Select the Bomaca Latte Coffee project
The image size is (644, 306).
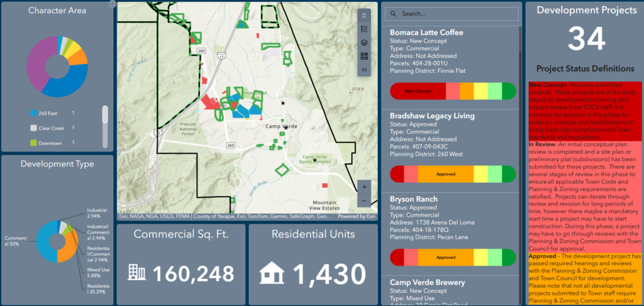coord(426,33)
